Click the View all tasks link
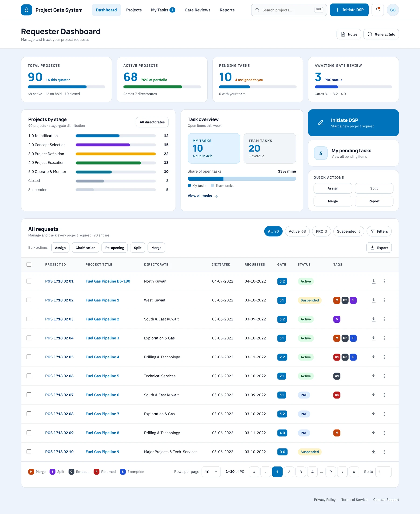420x514 pixels. click(203, 196)
